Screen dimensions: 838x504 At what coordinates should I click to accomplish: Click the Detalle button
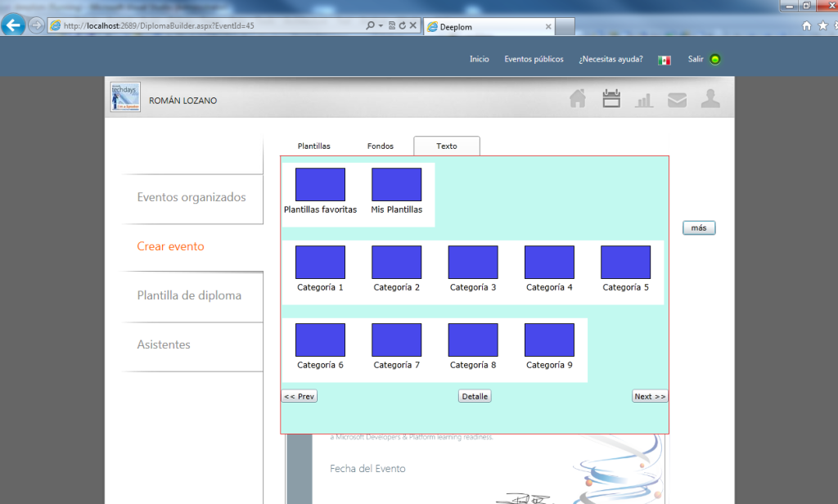pyautogui.click(x=475, y=397)
